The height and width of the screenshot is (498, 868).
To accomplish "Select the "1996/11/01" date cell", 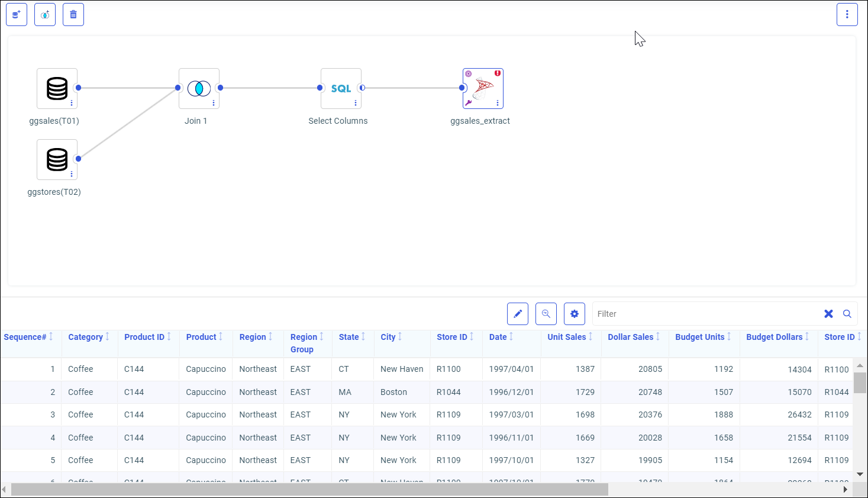I will coord(511,438).
